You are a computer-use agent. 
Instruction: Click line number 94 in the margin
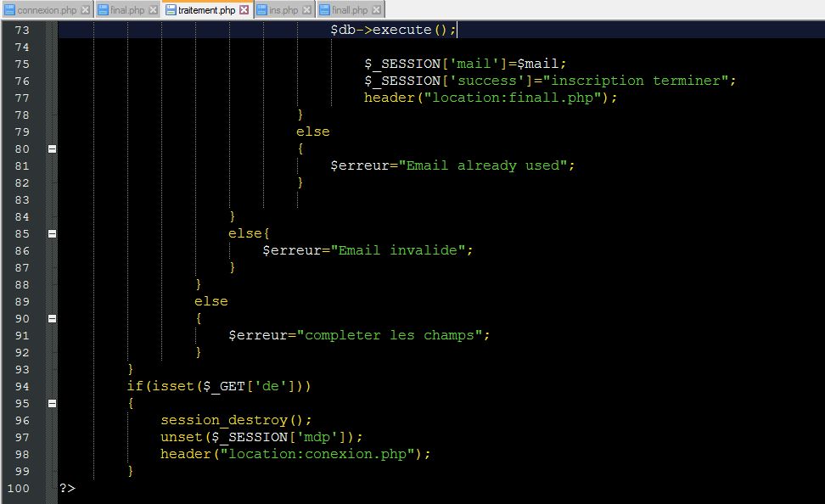(x=22, y=386)
